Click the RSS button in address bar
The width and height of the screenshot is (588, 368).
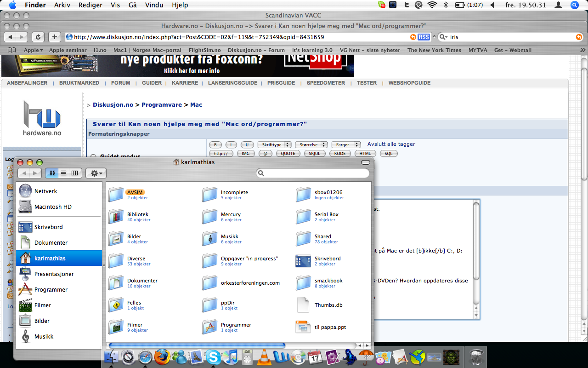pyautogui.click(x=424, y=37)
